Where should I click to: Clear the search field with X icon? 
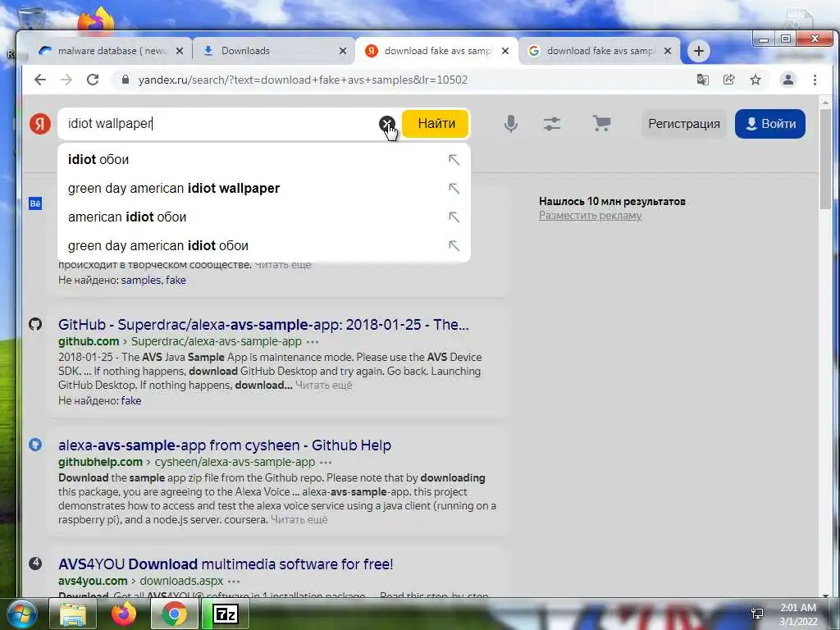pyautogui.click(x=387, y=124)
